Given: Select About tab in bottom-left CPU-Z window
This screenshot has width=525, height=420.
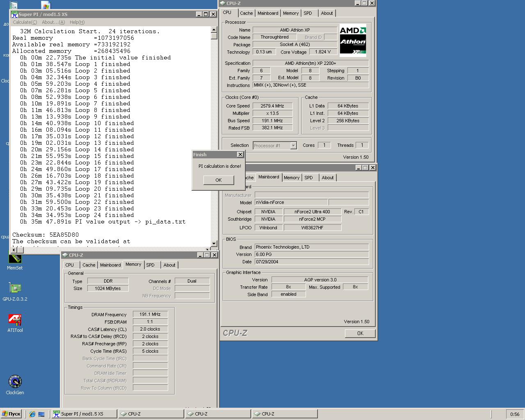Looking at the screenshot, I should pos(169,265).
